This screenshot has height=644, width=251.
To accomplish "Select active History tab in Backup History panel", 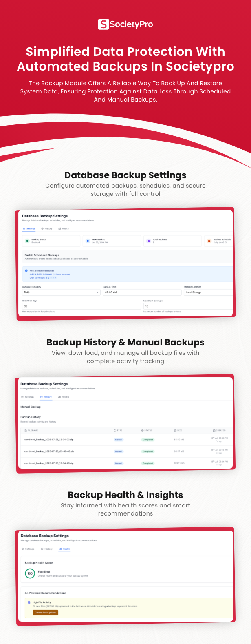I will click(46, 397).
